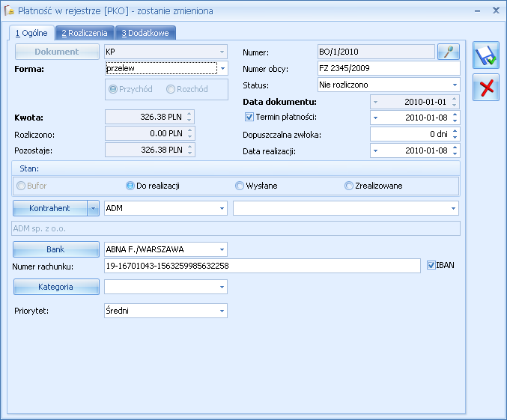The image size is (507, 420).
Task: Increase the Termin płatności date
Action: [x=455, y=115]
